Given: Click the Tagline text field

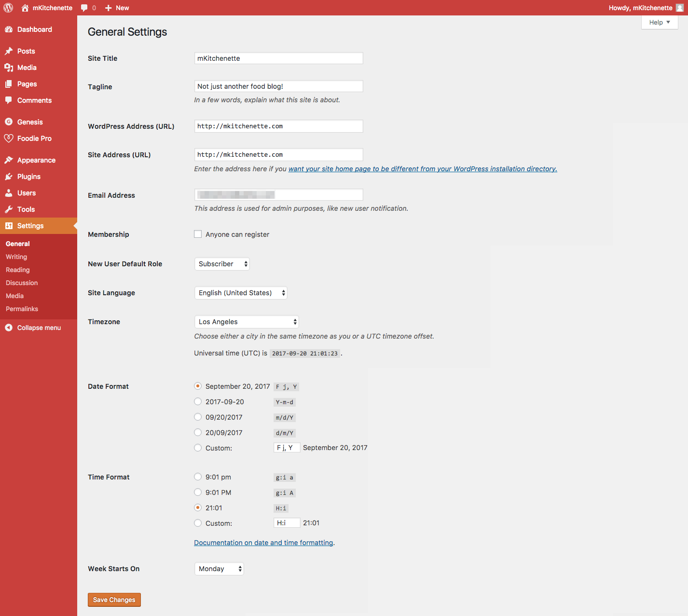Looking at the screenshot, I should click(278, 86).
